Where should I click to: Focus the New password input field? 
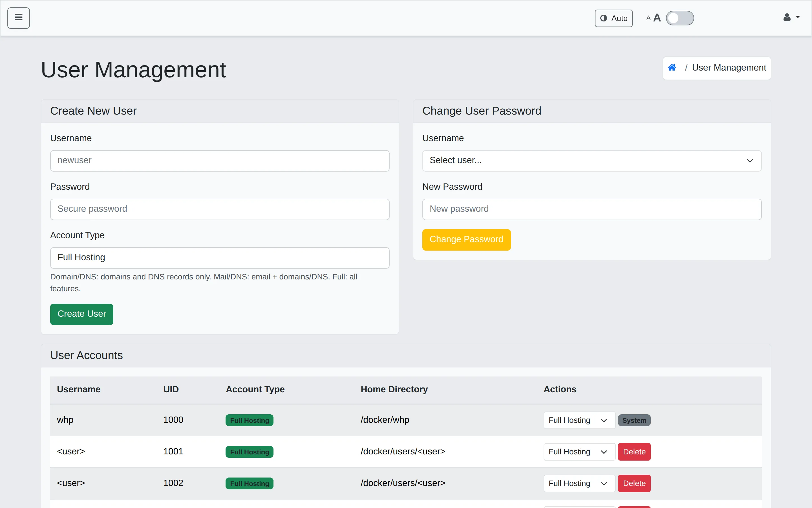click(x=592, y=209)
